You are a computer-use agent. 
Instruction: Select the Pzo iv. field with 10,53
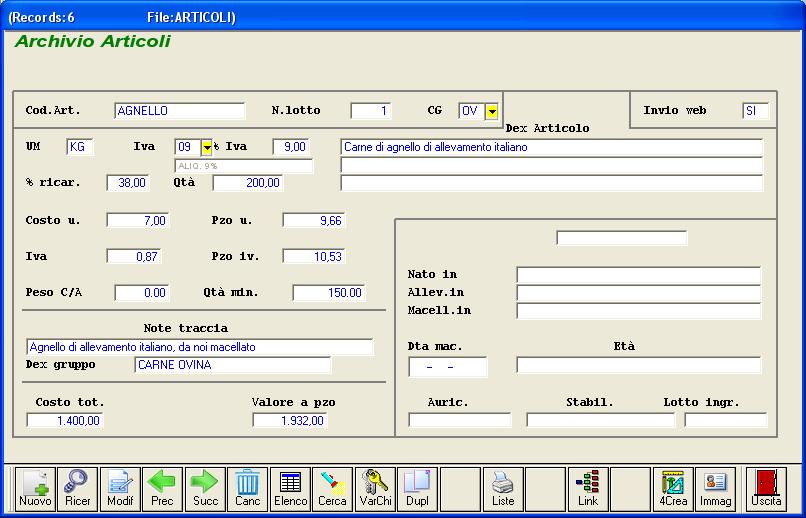(x=314, y=256)
